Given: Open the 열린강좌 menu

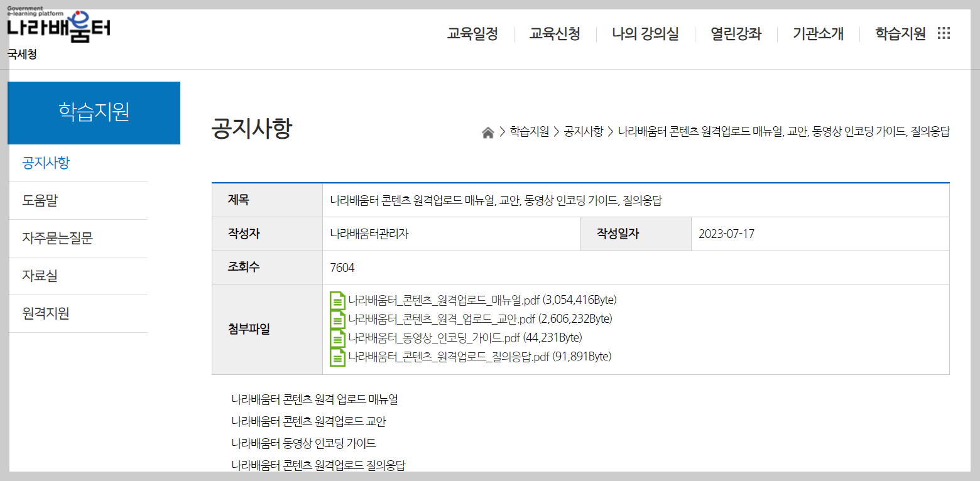Looking at the screenshot, I should [736, 34].
